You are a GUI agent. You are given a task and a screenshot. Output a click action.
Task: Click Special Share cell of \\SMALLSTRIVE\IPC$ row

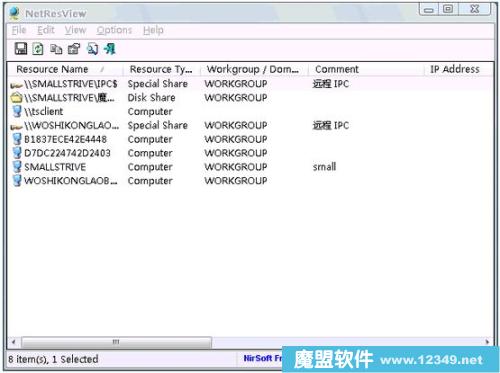(x=158, y=84)
